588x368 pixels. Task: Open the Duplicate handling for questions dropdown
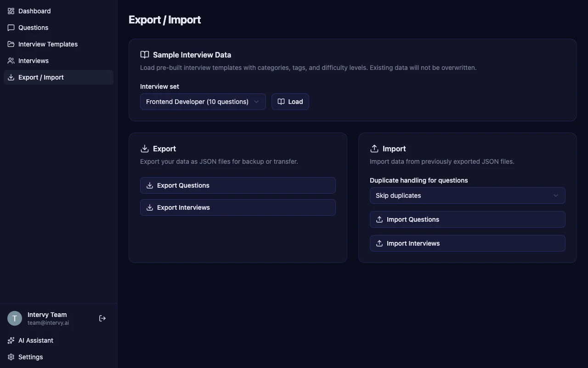tap(467, 195)
